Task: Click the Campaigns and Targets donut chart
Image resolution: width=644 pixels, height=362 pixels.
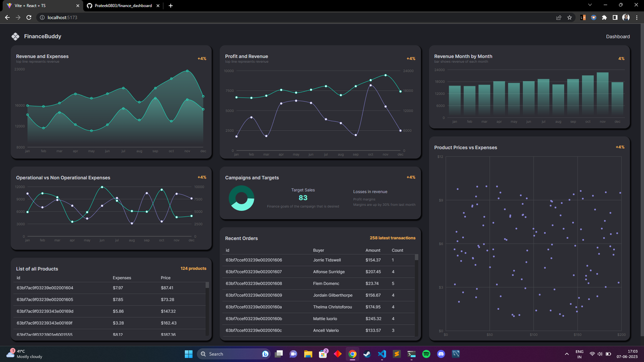Action: 242,198
